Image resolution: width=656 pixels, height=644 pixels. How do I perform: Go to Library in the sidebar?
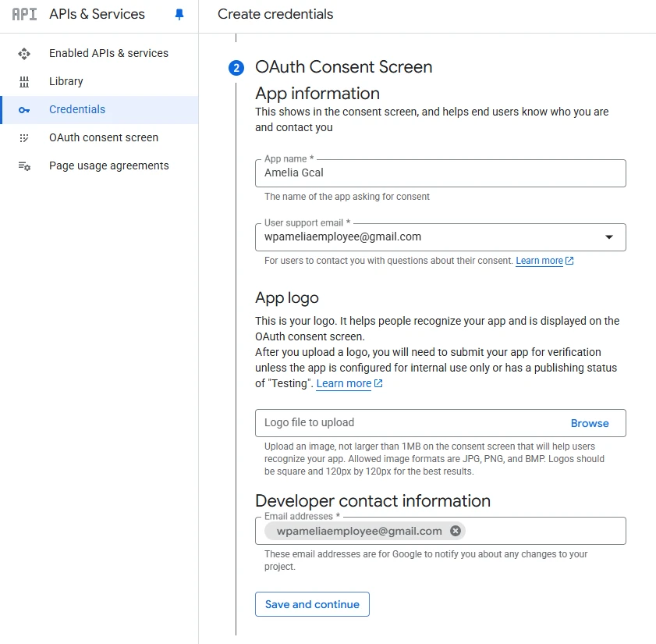point(100,82)
